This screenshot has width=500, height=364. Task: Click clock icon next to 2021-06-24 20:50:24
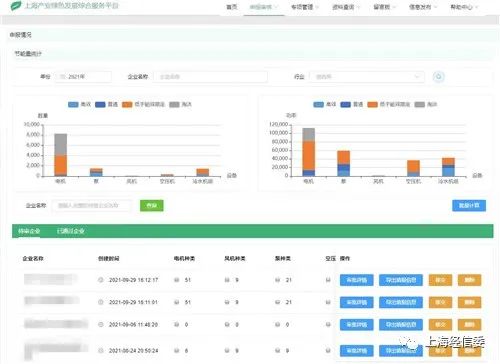click(x=101, y=350)
